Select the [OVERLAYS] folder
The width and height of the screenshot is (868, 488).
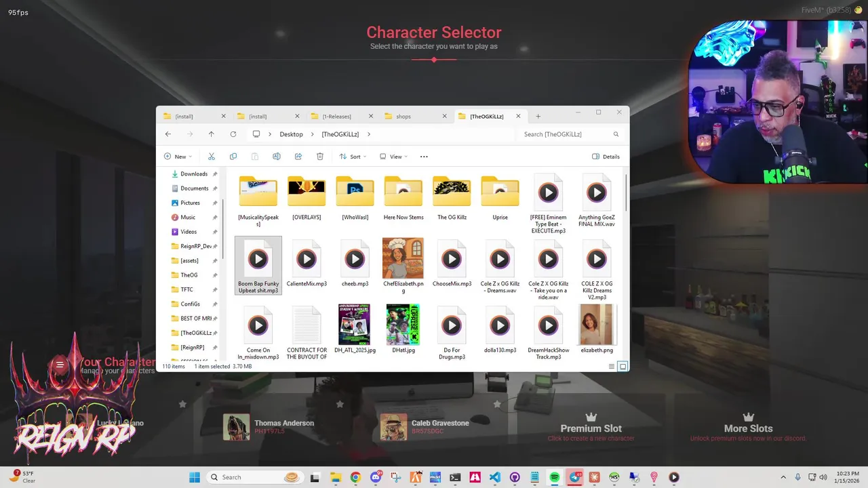307,198
